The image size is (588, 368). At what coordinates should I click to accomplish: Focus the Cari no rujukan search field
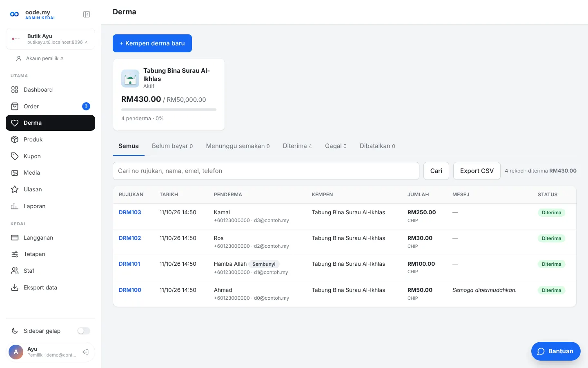pyautogui.click(x=266, y=171)
